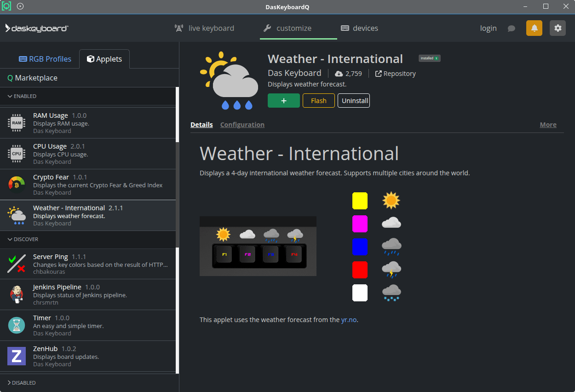
Task: Select Server Ping 1.1.1 row title
Action: (60, 257)
